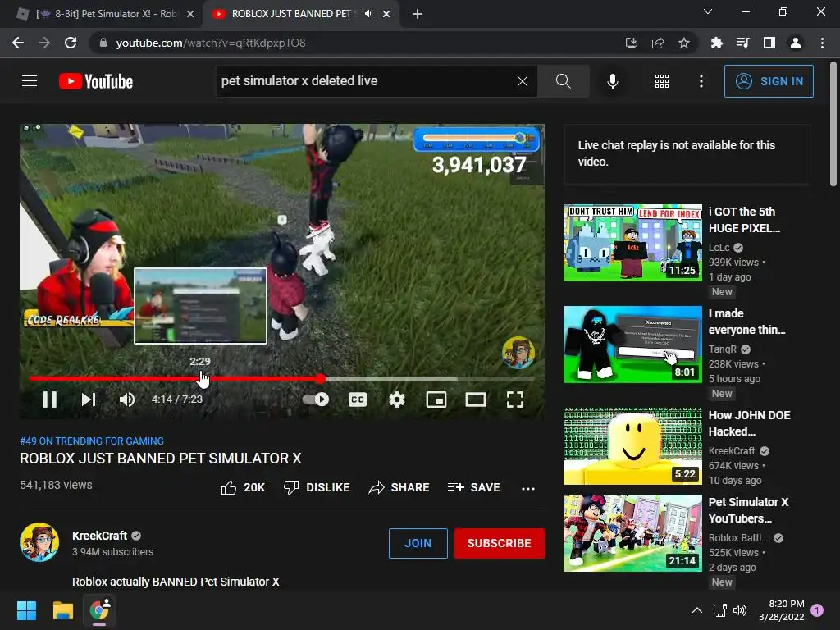Open 'I made everyone thin...' video title
Screen dimensions: 840x630
point(746,322)
